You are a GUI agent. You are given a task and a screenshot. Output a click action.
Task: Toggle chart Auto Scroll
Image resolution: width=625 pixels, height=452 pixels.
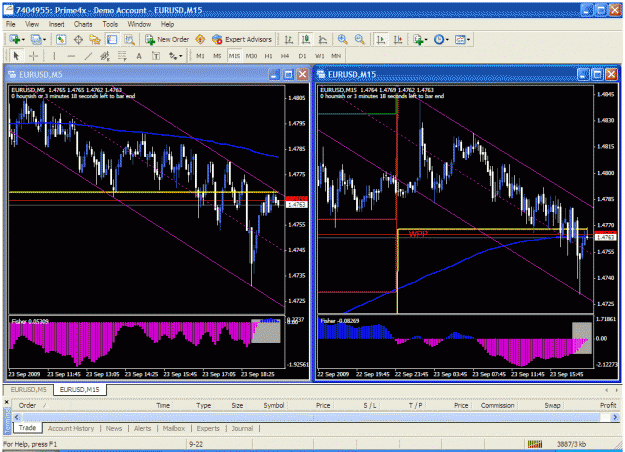tap(381, 39)
